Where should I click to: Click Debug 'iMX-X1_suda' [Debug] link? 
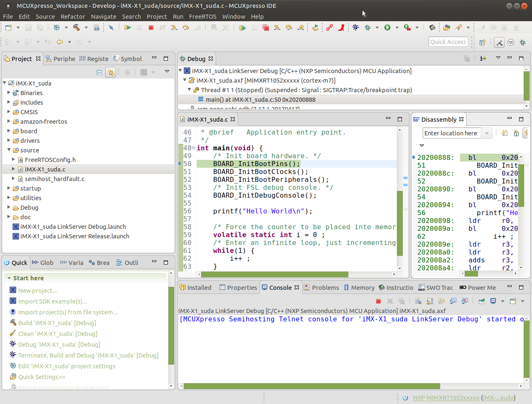59,345
